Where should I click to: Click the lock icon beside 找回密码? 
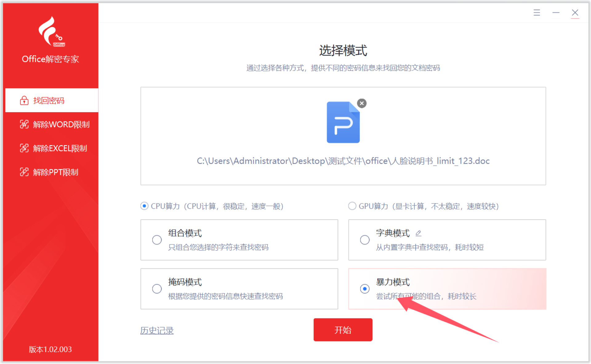[x=24, y=101]
